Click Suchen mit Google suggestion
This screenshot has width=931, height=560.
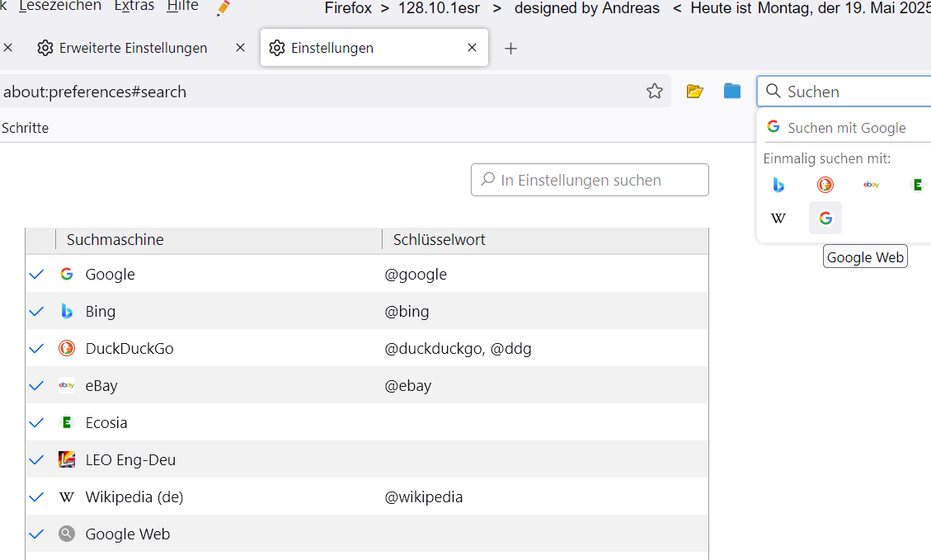(x=846, y=127)
